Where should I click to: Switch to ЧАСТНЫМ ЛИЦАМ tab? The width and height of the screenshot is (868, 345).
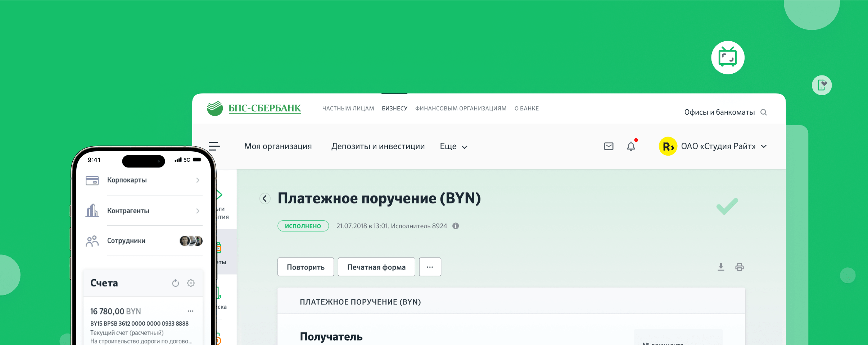pyautogui.click(x=348, y=109)
